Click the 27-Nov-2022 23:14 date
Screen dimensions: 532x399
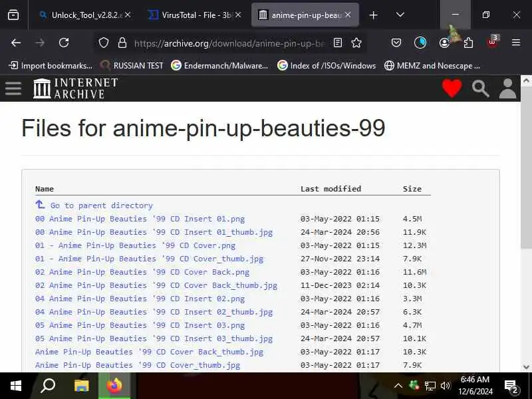[x=340, y=259]
